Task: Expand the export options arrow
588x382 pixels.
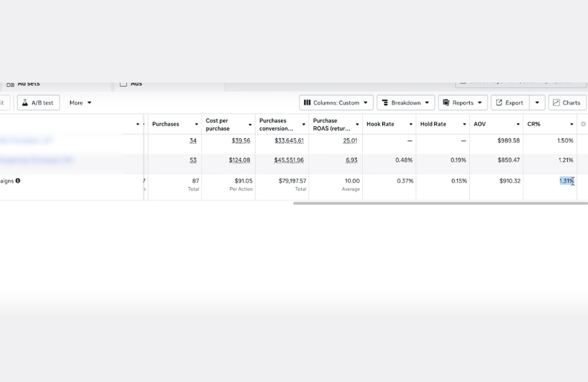Action: [x=537, y=103]
